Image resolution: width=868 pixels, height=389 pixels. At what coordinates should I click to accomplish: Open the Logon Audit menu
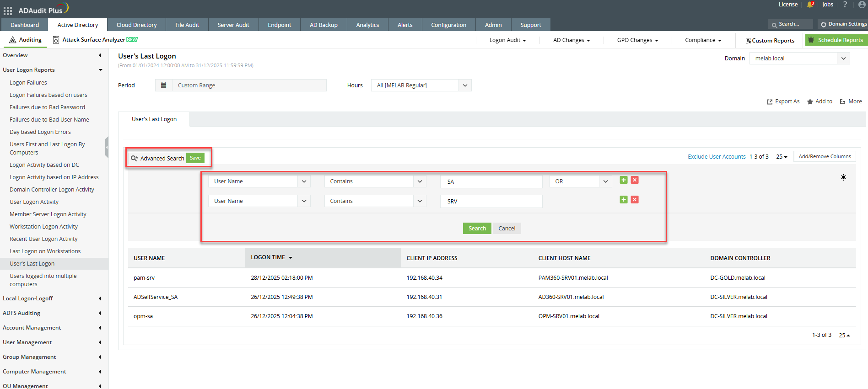point(507,40)
